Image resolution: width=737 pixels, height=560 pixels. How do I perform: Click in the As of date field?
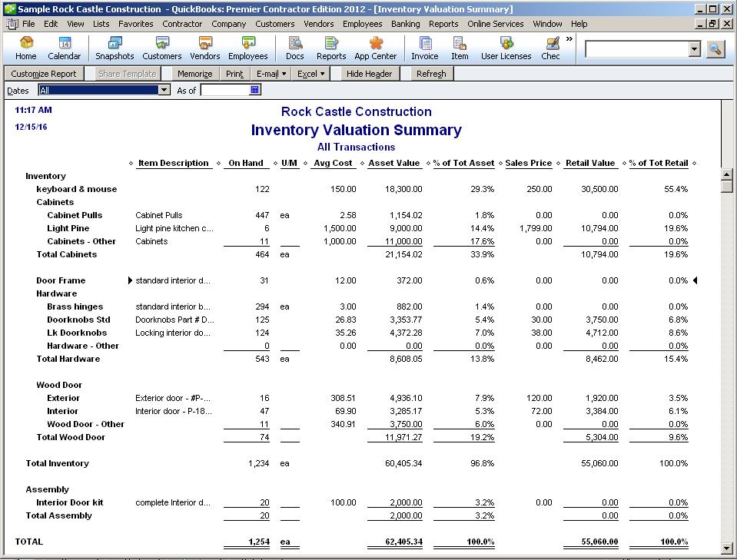[225, 90]
